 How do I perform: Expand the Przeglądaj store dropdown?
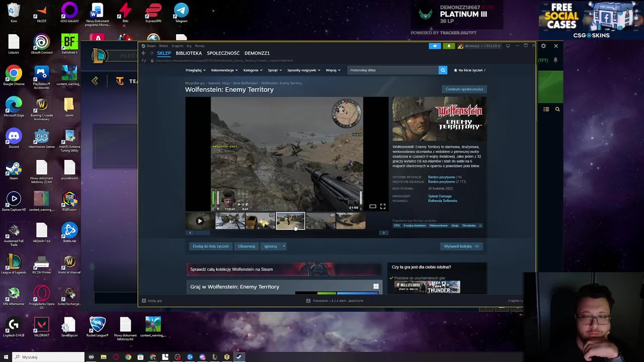195,70
